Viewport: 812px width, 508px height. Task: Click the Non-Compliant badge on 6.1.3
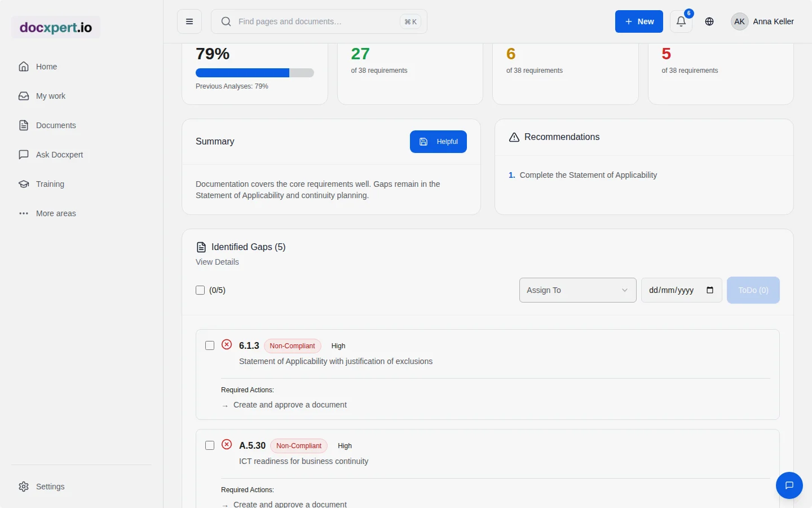point(292,346)
